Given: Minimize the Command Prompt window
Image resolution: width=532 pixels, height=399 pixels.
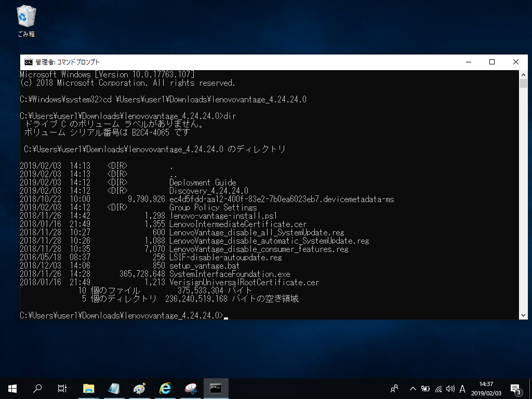Looking at the screenshot, I should (x=469, y=62).
